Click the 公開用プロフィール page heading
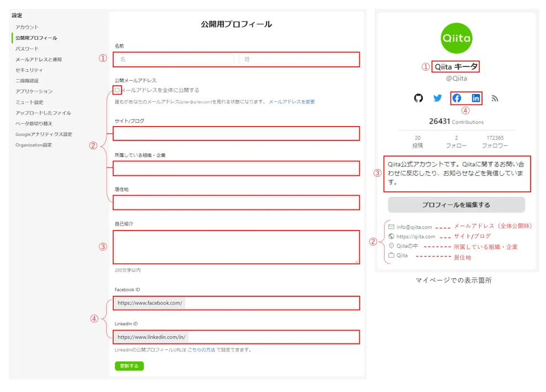 click(236, 24)
